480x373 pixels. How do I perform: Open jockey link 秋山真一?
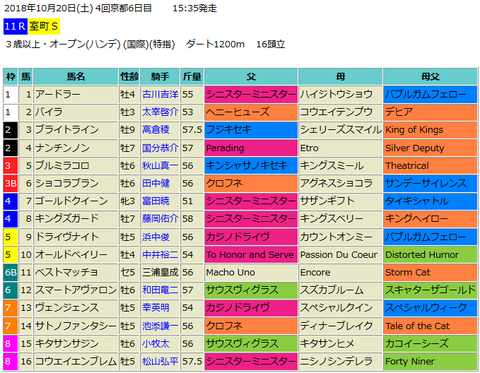[x=160, y=166]
